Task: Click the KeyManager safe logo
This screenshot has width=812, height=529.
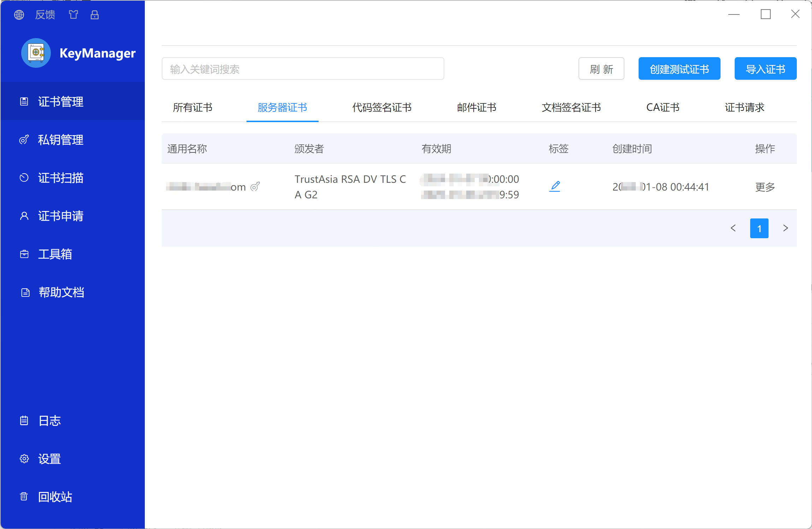Action: [x=36, y=53]
